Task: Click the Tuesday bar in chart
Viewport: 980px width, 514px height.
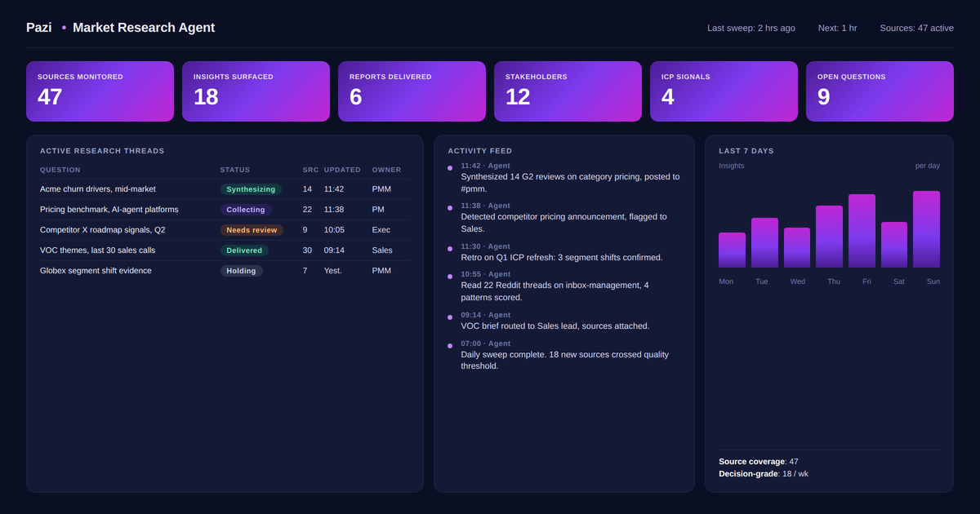Action: [x=764, y=242]
